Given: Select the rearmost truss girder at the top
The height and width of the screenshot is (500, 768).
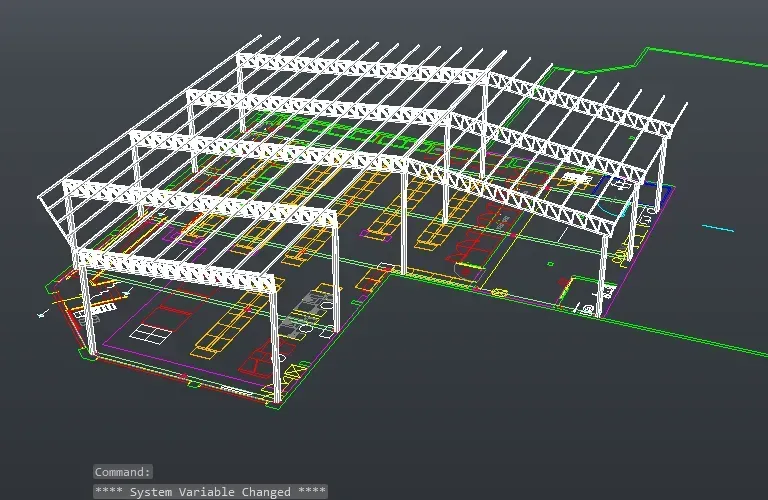Looking at the screenshot, I should pos(361,68).
